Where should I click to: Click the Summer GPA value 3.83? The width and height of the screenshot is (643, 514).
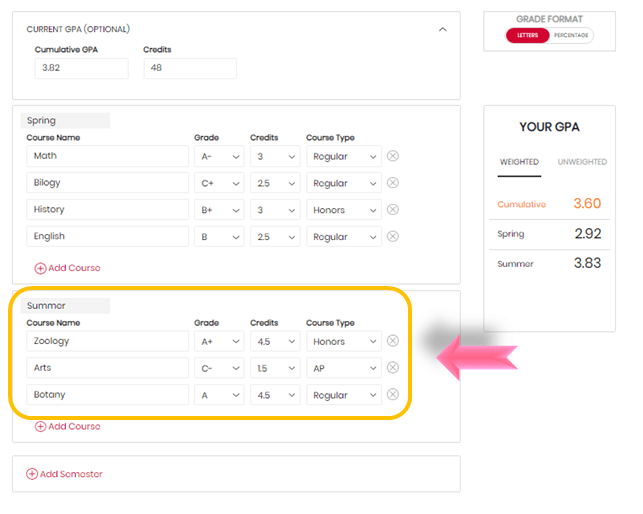tap(587, 263)
